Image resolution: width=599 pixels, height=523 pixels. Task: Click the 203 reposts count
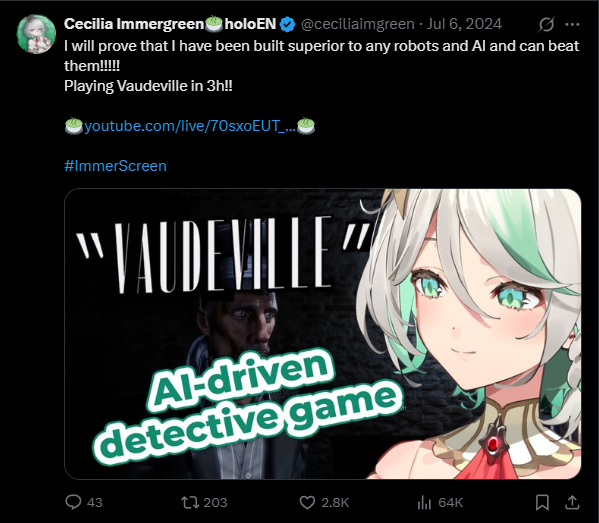(x=215, y=502)
